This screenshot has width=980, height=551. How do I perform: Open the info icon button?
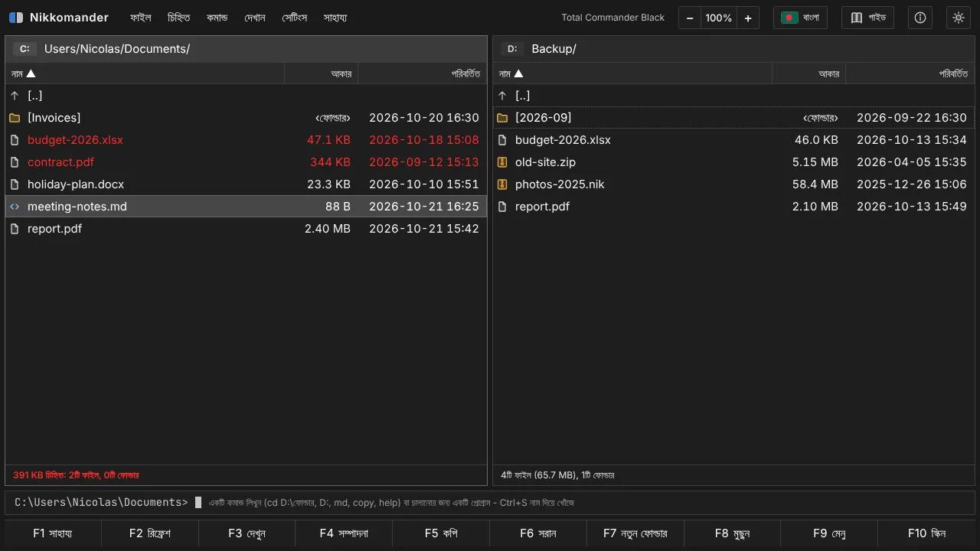click(x=920, y=18)
